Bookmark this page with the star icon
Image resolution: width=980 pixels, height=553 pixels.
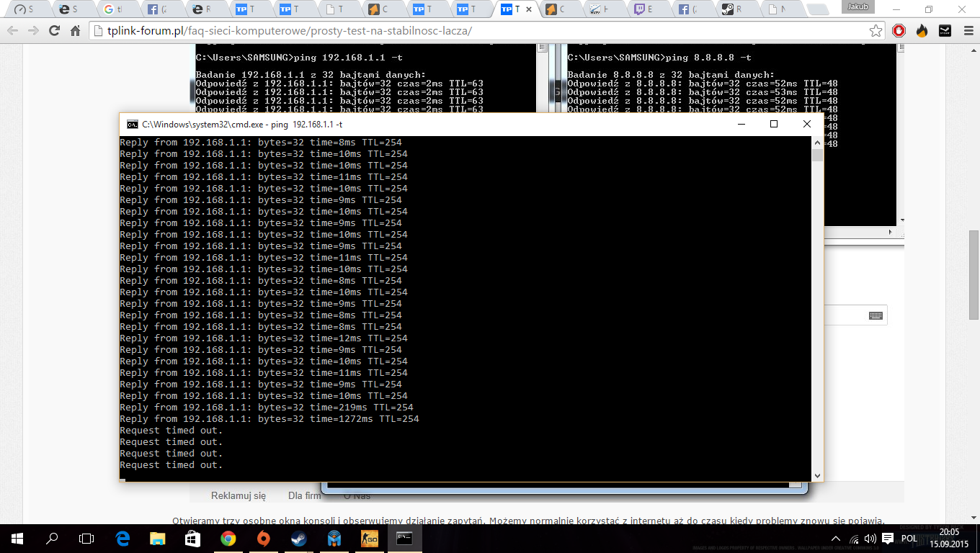click(876, 31)
